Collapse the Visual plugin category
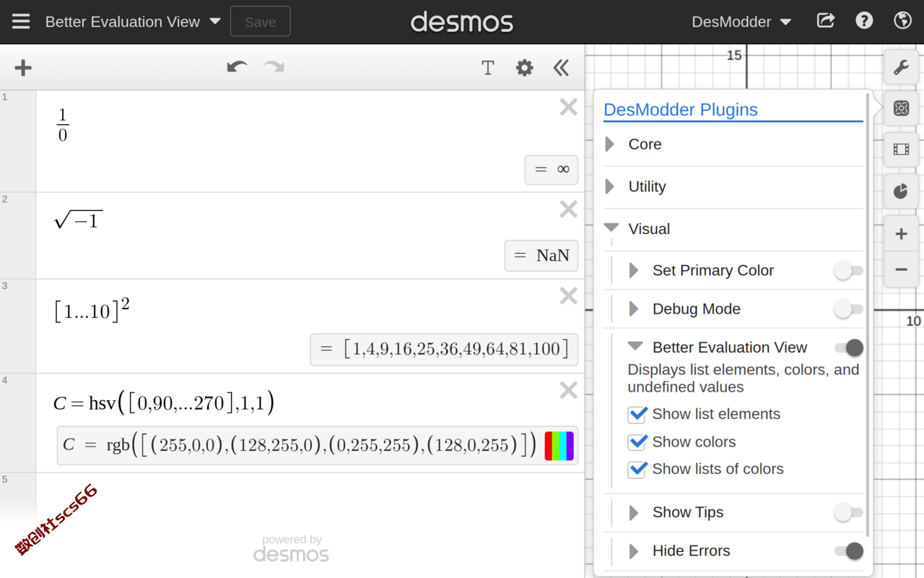The image size is (924, 578). (x=611, y=228)
